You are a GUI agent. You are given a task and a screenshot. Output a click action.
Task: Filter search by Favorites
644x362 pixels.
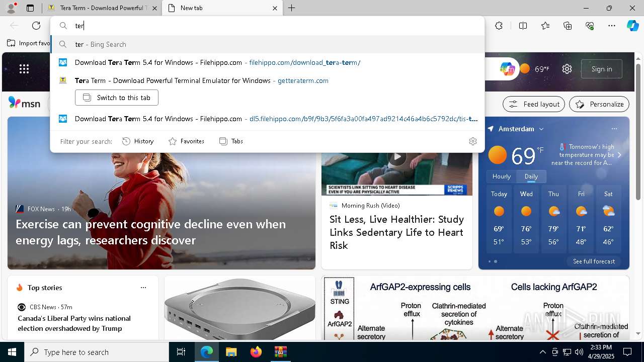(186, 141)
